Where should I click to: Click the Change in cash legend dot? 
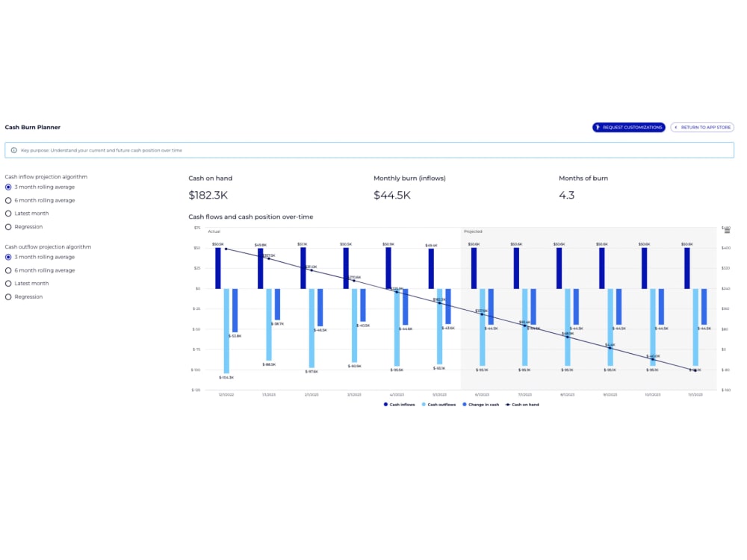pos(465,404)
